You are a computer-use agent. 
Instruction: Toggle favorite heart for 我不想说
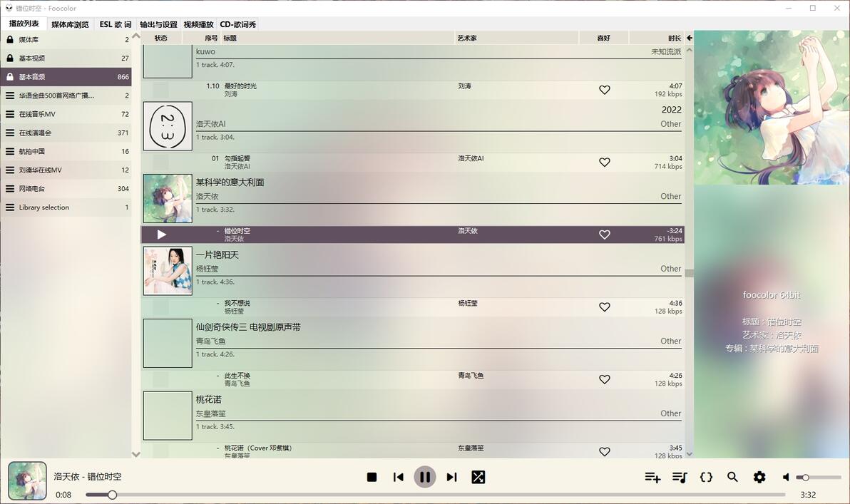click(x=605, y=307)
